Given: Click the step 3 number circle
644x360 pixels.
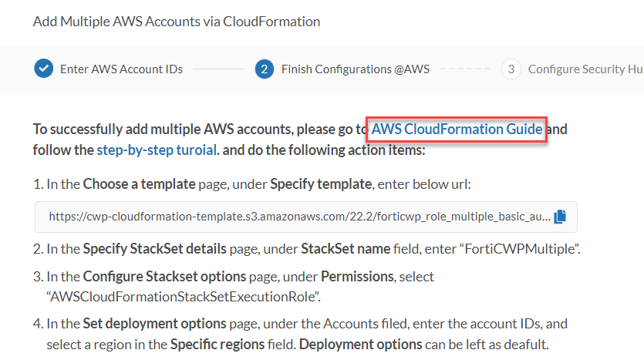Looking at the screenshot, I should click(511, 69).
